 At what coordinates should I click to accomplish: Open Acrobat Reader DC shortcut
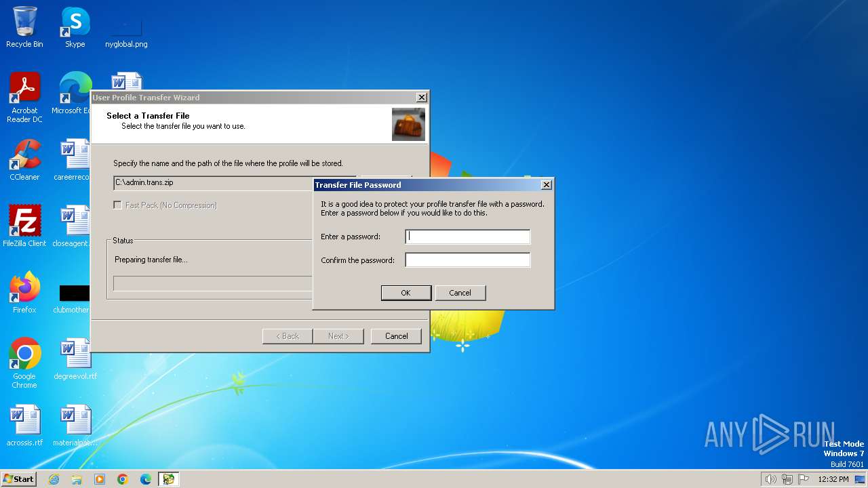point(24,98)
